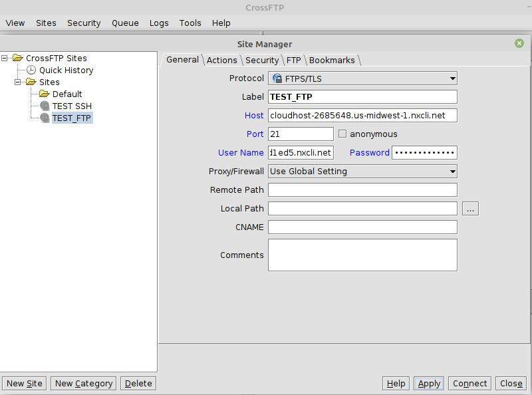Viewport: 532px width, 395px height.
Task: Click the Default folder icon
Action: point(44,94)
